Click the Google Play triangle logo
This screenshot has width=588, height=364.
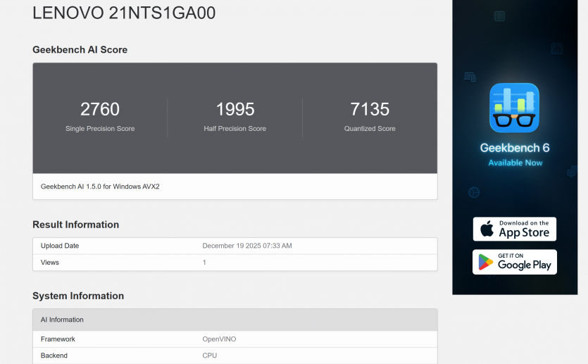[x=486, y=262]
